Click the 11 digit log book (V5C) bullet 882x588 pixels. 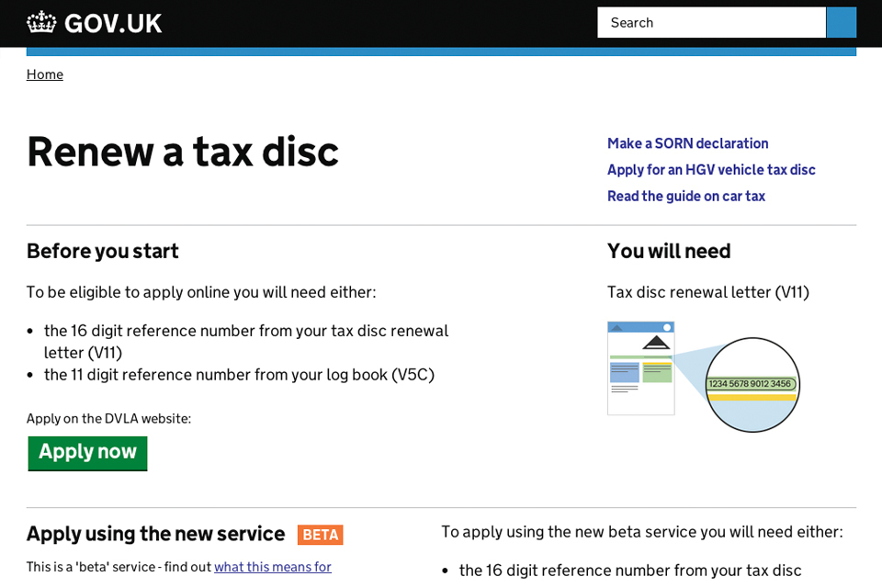[x=239, y=375]
